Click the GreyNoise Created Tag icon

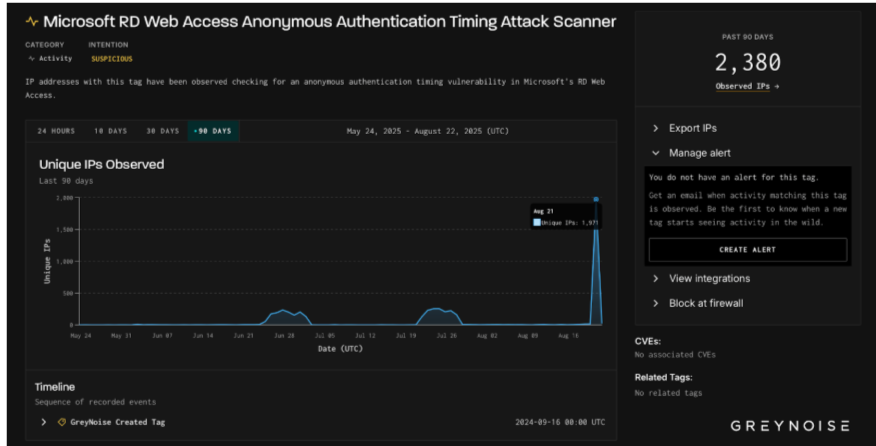(61, 422)
